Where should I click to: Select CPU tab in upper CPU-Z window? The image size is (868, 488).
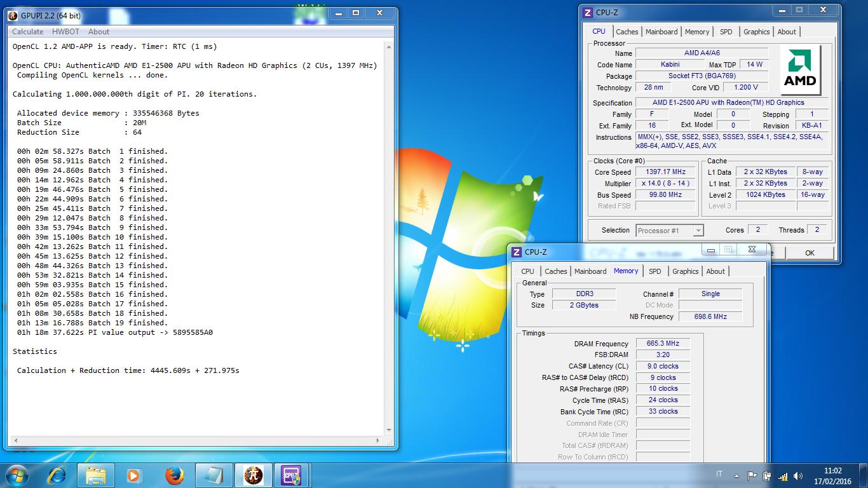(599, 31)
